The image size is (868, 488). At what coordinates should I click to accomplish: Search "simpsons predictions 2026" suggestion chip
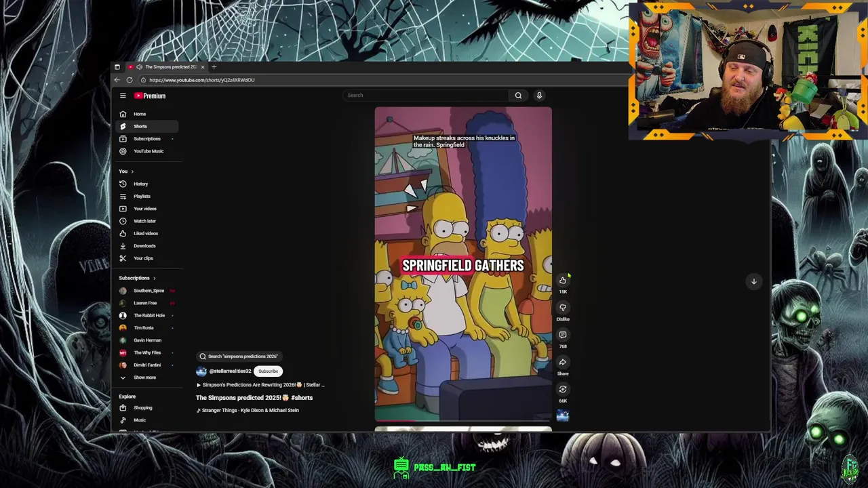pos(239,357)
